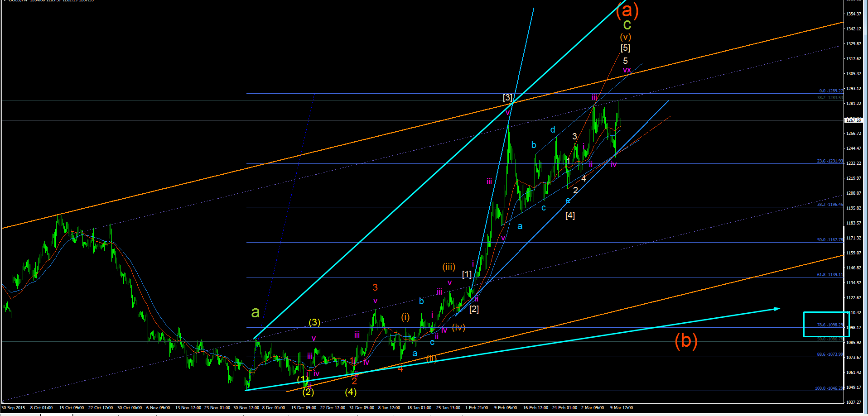The image size is (868, 416).
Task: Click the 1146.82 price scale value
Action: pos(854,268)
